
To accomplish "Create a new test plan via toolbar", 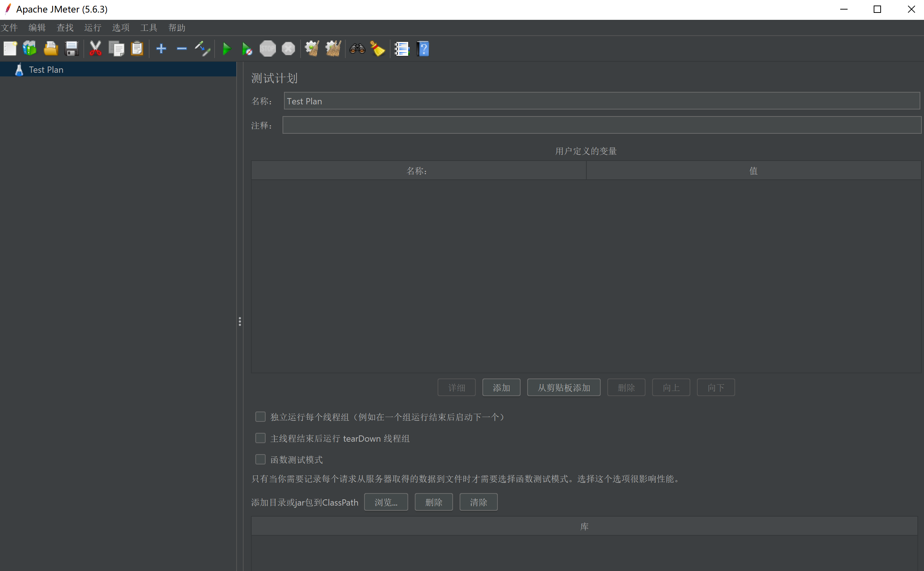I will tap(10, 49).
